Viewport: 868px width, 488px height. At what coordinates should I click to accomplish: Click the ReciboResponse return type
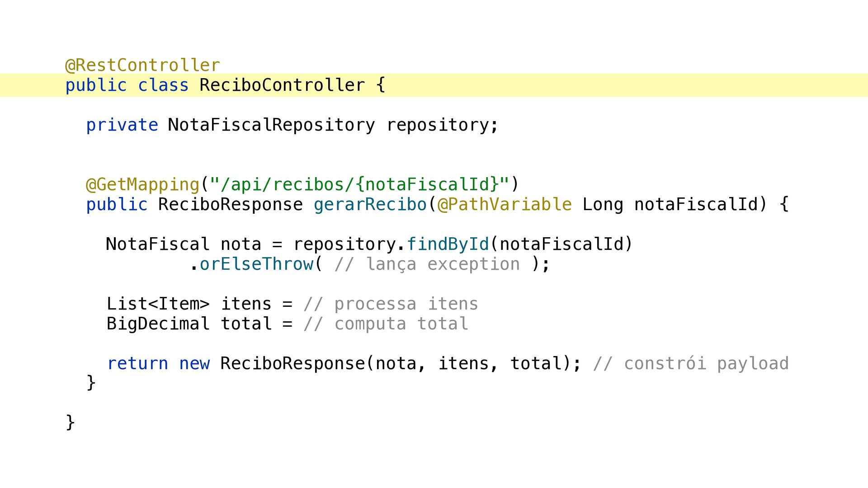tap(231, 205)
